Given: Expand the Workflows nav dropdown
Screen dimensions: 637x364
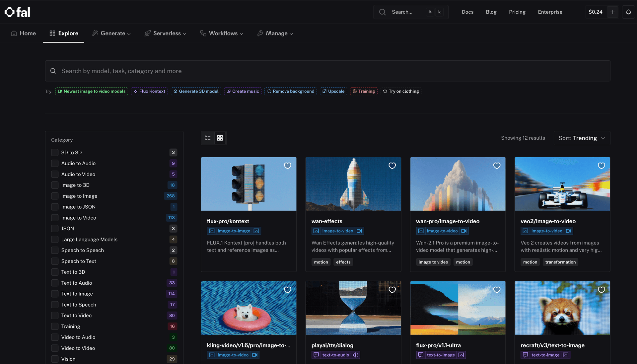Looking at the screenshot, I should (222, 33).
